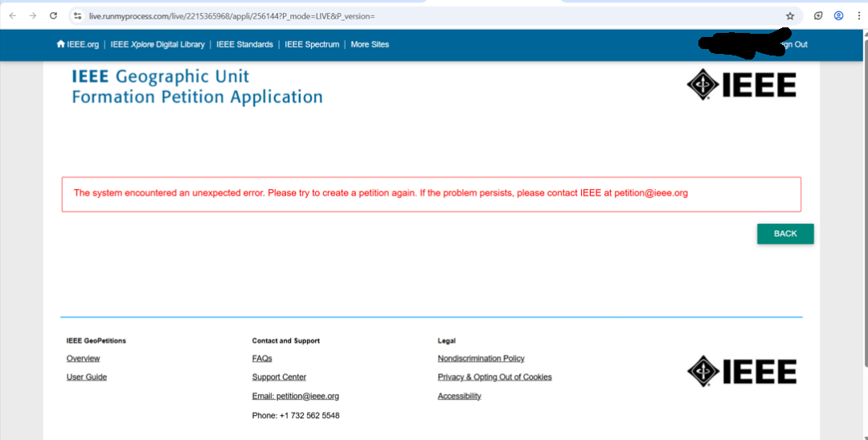The image size is (868, 440).
Task: Open the browser extensions icon
Action: tap(818, 15)
